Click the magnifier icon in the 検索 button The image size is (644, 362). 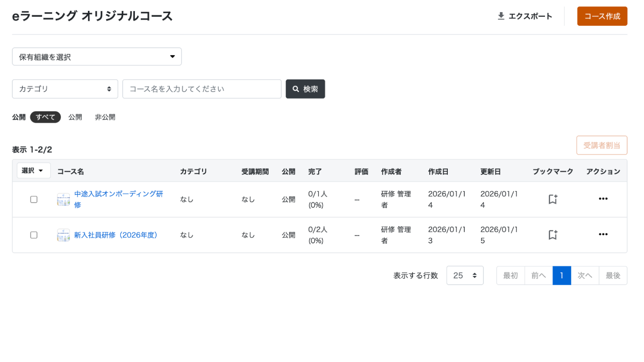(x=296, y=89)
